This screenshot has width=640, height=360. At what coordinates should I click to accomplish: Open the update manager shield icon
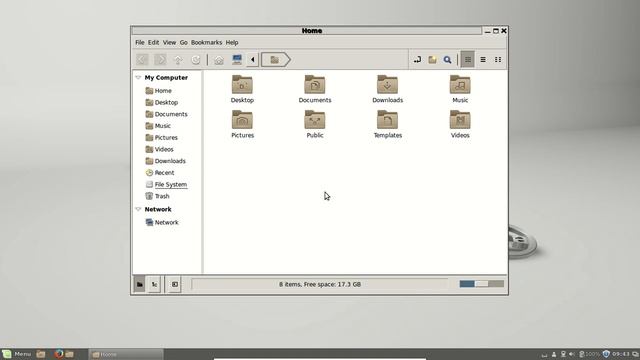point(606,354)
